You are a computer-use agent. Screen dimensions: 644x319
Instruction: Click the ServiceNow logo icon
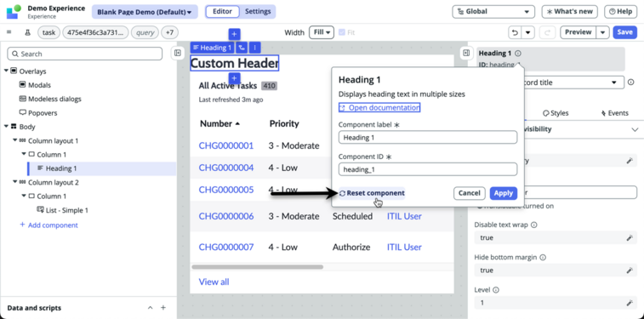(14, 12)
